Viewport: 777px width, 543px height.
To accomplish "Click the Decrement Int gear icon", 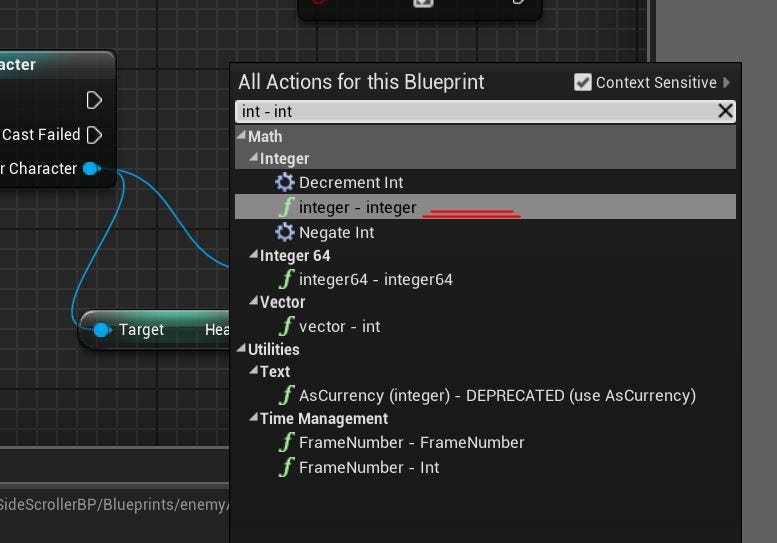I will pos(285,182).
